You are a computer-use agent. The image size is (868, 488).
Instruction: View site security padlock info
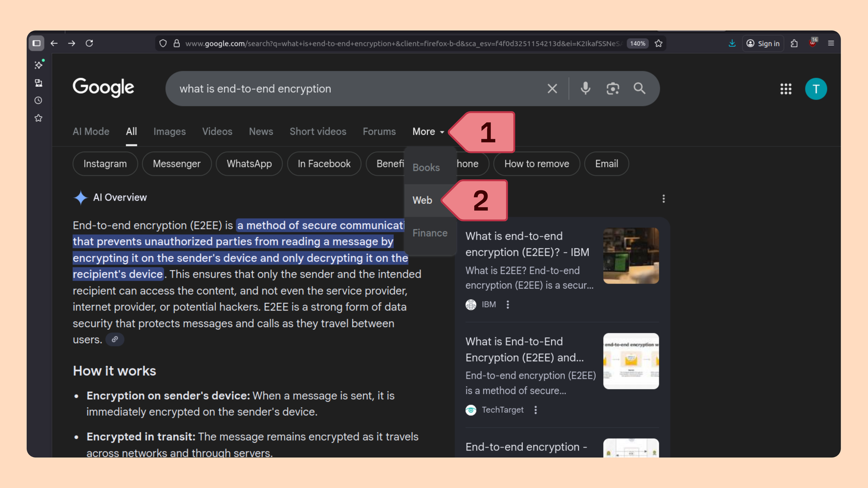(176, 43)
